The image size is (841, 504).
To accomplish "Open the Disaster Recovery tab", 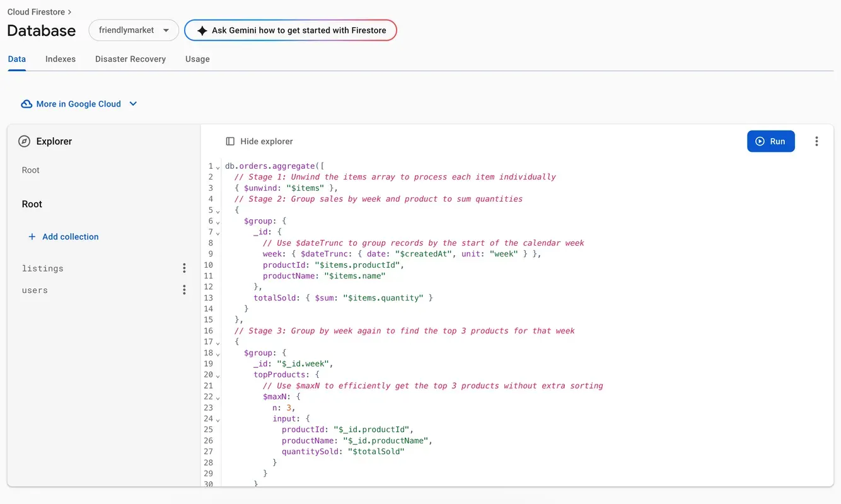I will click(130, 59).
